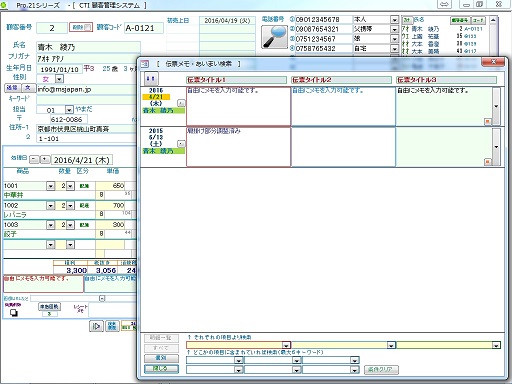Open the phone type dropdown for 父携帯
Image resolution: width=512 pixels, height=384 pixels.
pyautogui.click(x=394, y=29)
